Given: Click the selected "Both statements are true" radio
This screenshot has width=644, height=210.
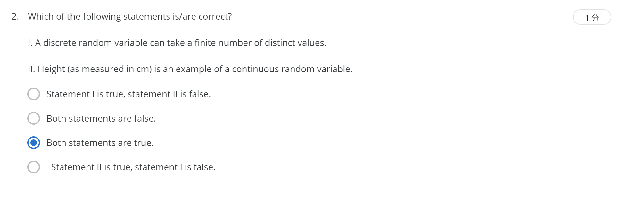Looking at the screenshot, I should [34, 143].
